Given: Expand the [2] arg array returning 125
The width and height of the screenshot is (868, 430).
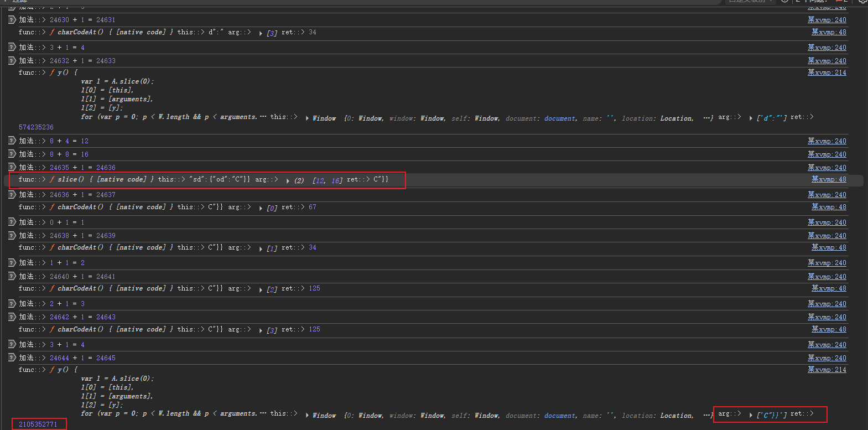Looking at the screenshot, I should (x=261, y=289).
